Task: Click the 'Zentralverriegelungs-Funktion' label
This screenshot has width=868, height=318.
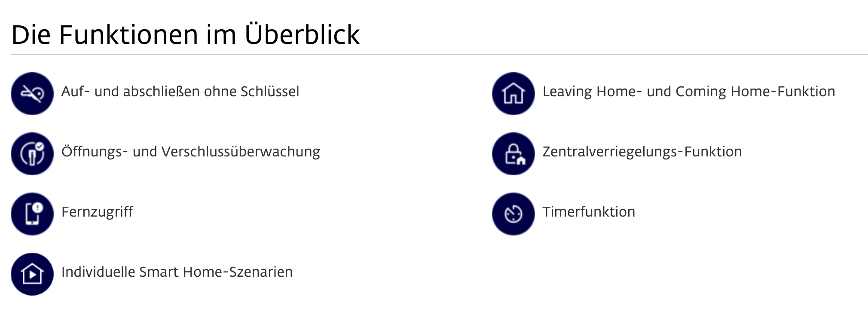Action: point(642,152)
